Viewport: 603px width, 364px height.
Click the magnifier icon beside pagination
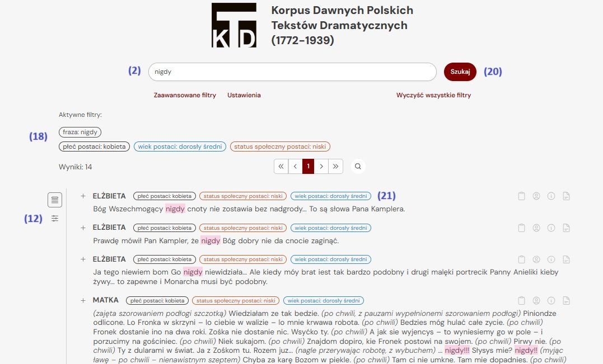358,166
